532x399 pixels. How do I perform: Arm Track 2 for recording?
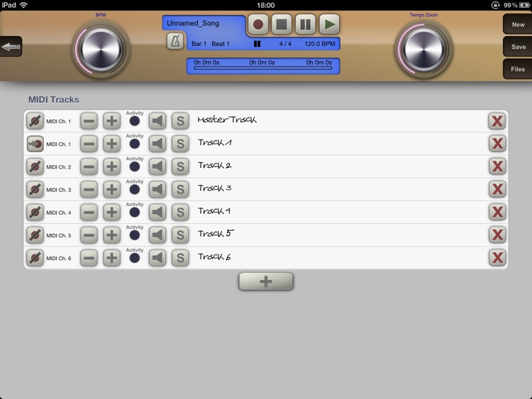[x=35, y=167]
